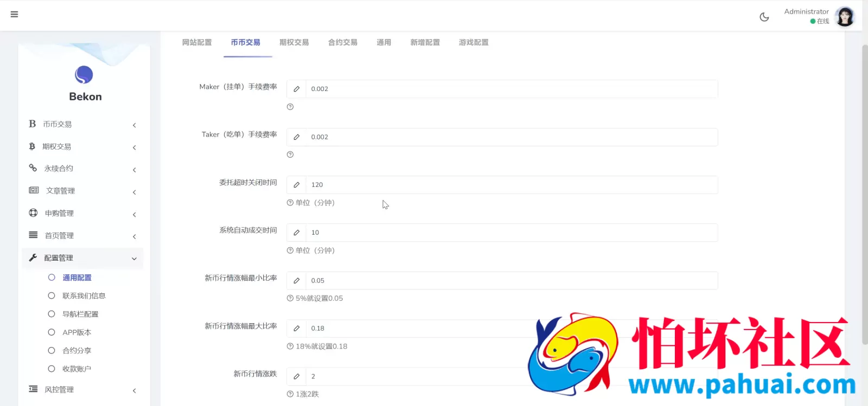
Task: Click the 首页管理 list icon
Action: point(33,235)
